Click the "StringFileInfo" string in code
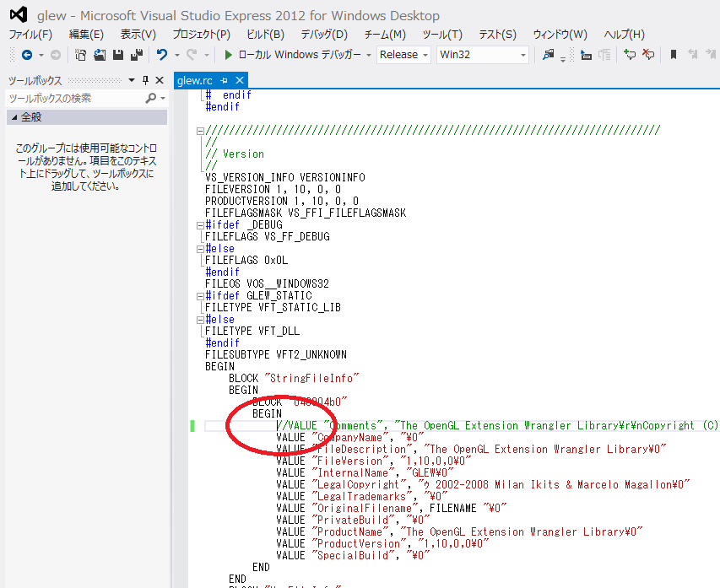This screenshot has width=720, height=588. tap(311, 378)
